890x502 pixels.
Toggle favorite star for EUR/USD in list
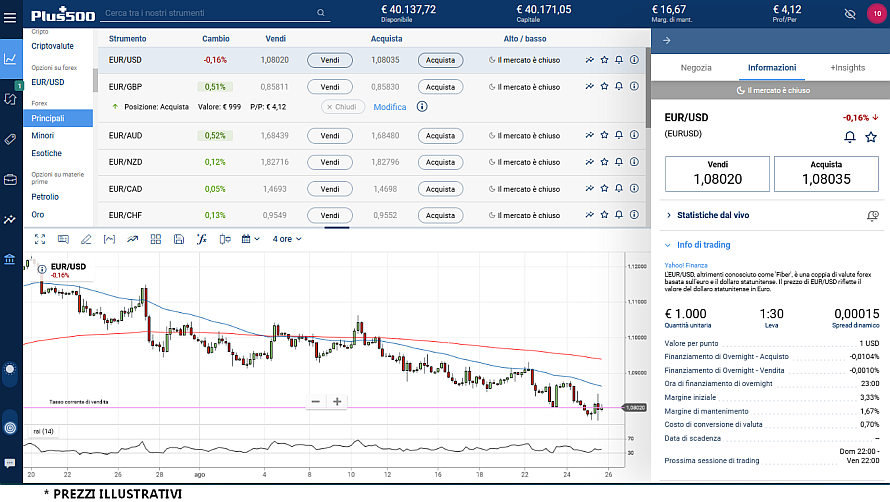point(604,60)
